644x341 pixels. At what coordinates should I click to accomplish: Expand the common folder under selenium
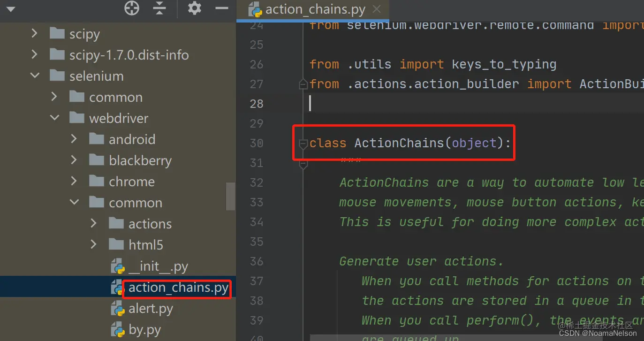(54, 97)
